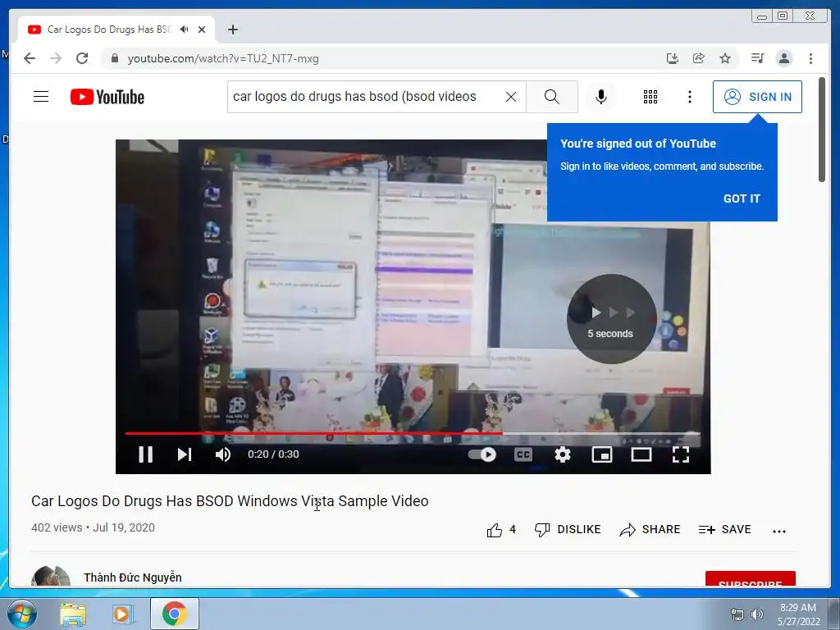Image resolution: width=840 pixels, height=630 pixels.
Task: Save video to playlist
Action: (725, 530)
